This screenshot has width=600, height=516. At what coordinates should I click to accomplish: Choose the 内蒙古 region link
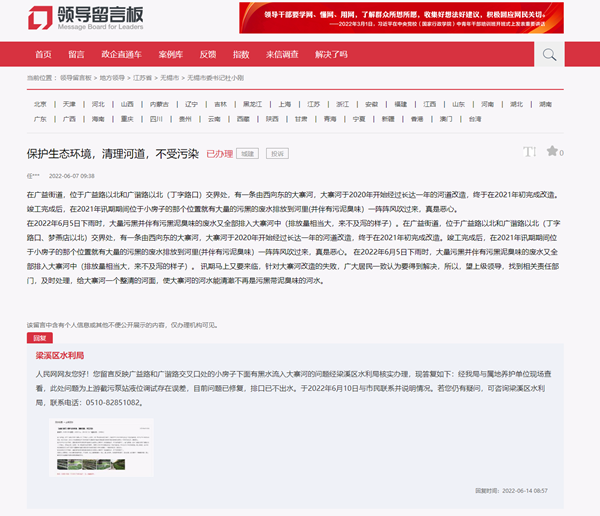tap(158, 103)
